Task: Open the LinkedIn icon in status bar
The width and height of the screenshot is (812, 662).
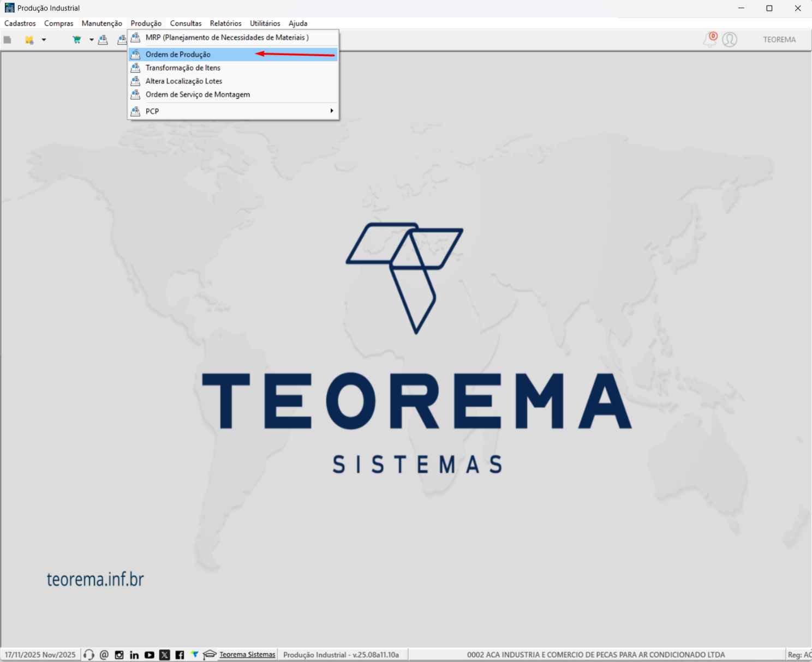Action: (x=134, y=655)
